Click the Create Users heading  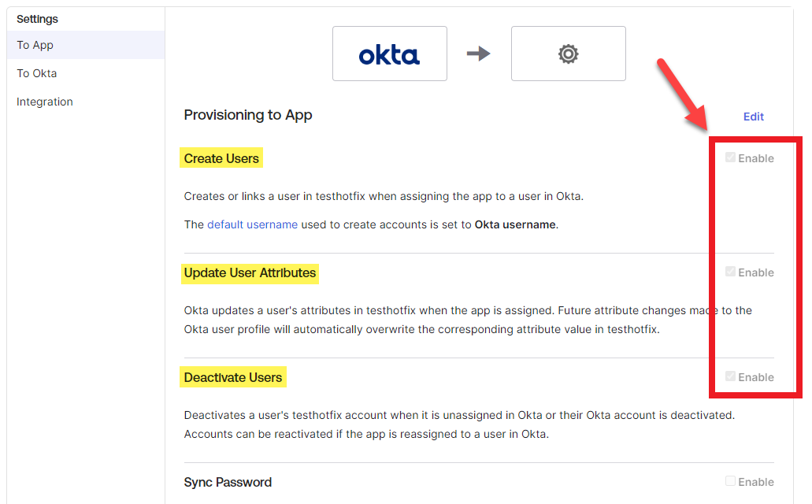[x=221, y=158]
